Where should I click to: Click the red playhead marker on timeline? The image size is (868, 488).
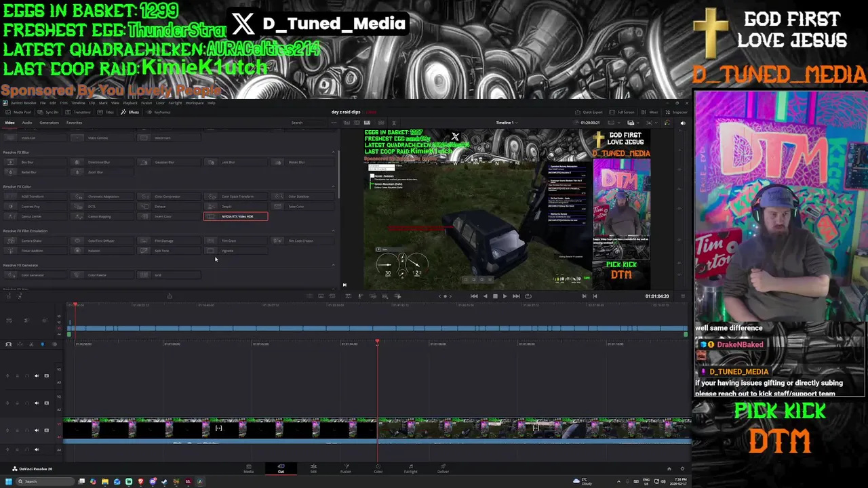click(377, 342)
